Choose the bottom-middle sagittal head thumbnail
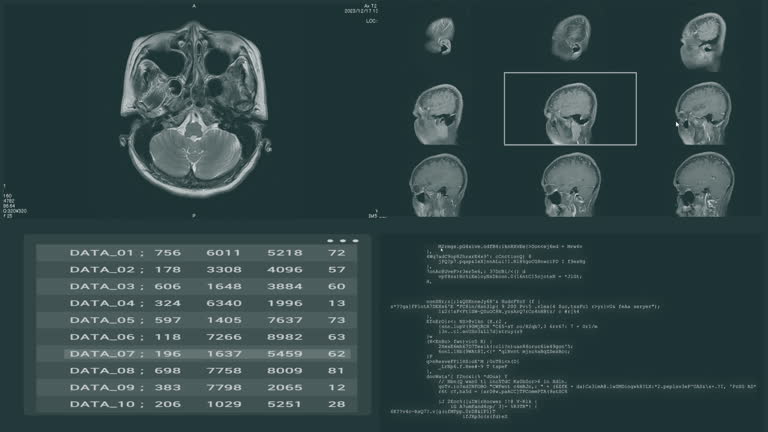 571,184
